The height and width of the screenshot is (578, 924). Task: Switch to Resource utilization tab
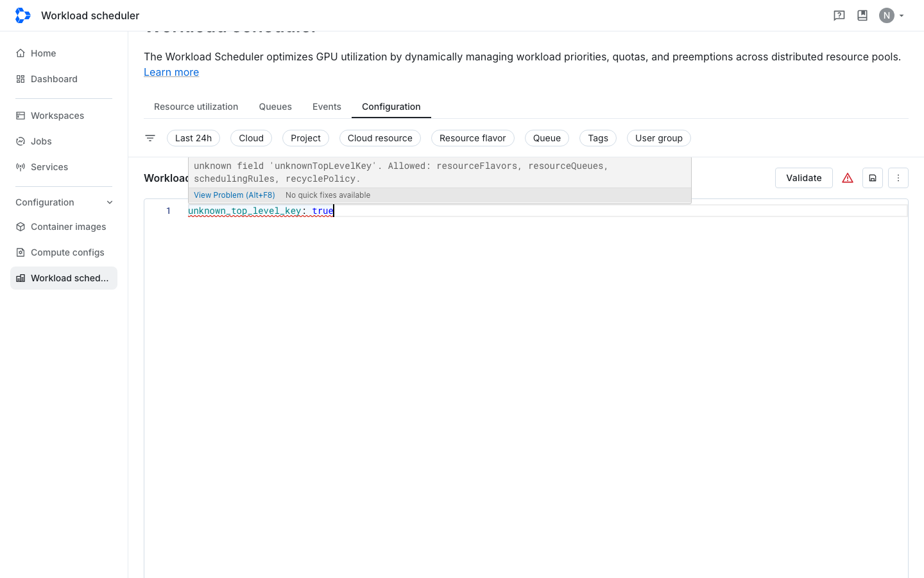[x=196, y=107]
